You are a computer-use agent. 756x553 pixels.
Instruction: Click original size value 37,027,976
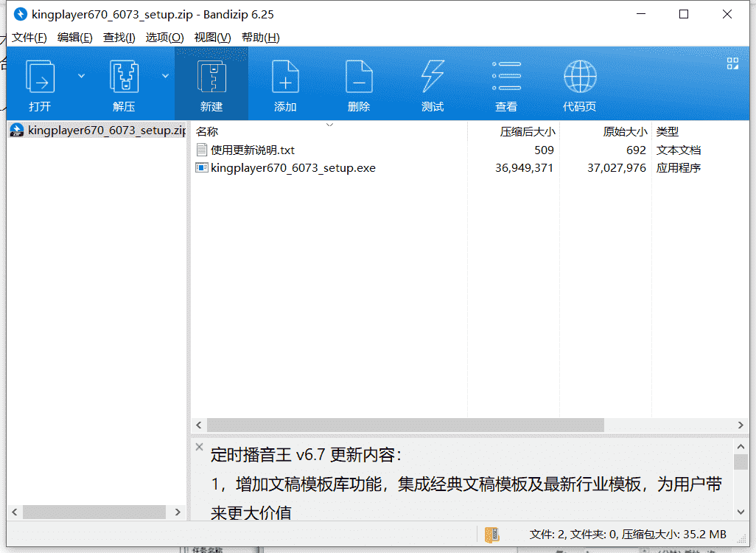point(616,168)
